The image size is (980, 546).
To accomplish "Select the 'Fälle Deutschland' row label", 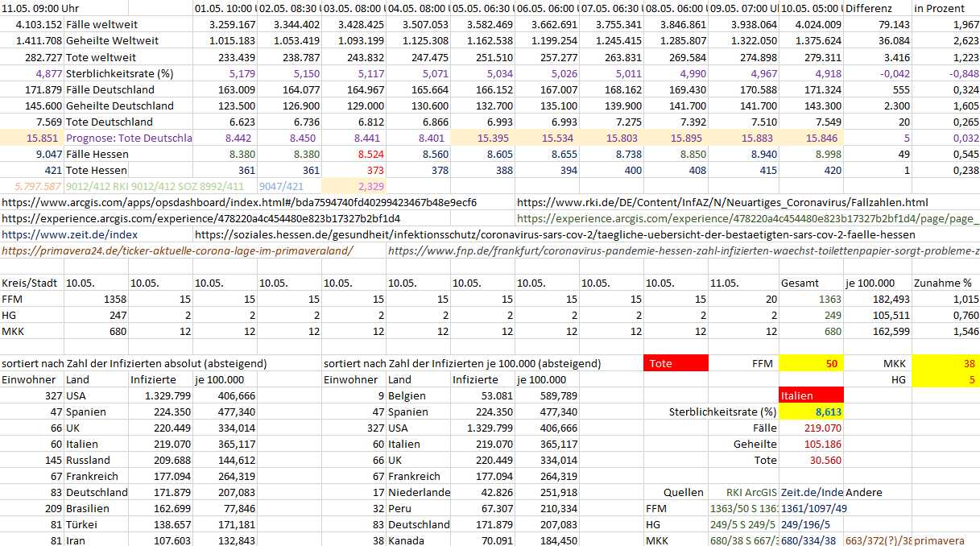I will pos(110,89).
